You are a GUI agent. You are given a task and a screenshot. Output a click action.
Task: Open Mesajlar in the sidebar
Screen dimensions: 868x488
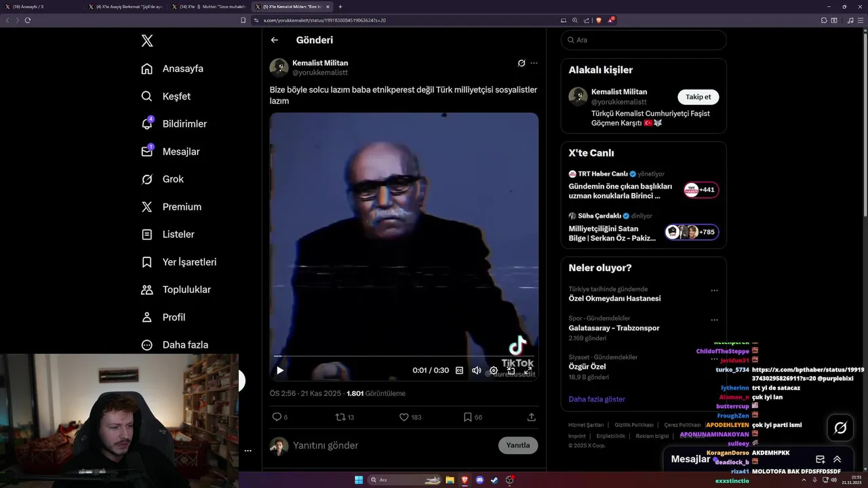click(170, 152)
